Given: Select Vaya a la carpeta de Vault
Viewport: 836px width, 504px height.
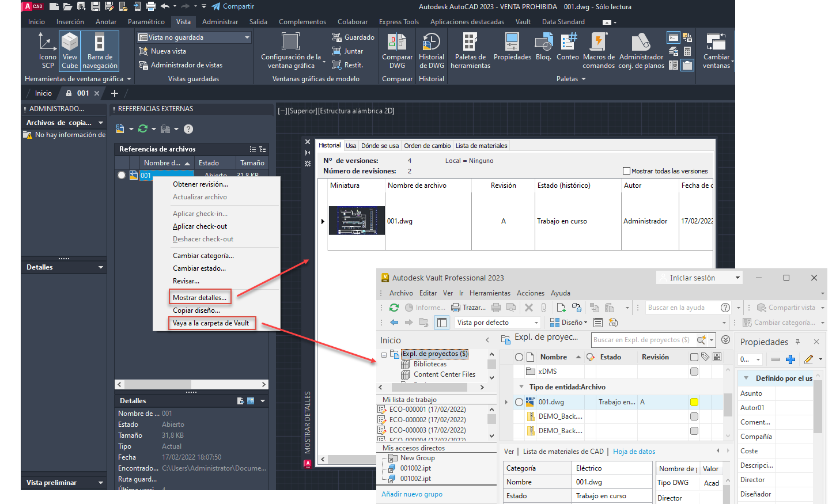Looking at the screenshot, I should click(x=211, y=323).
